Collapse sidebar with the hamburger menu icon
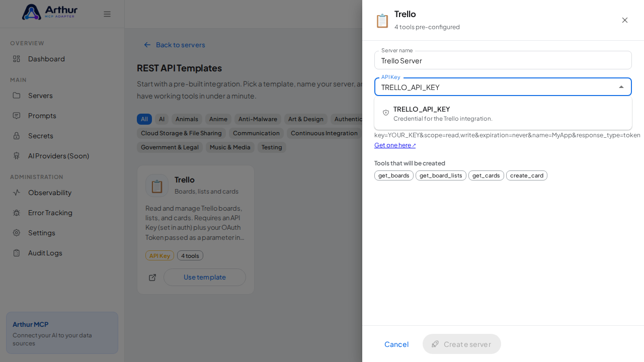Viewport: 644px width, 362px height. (x=107, y=14)
